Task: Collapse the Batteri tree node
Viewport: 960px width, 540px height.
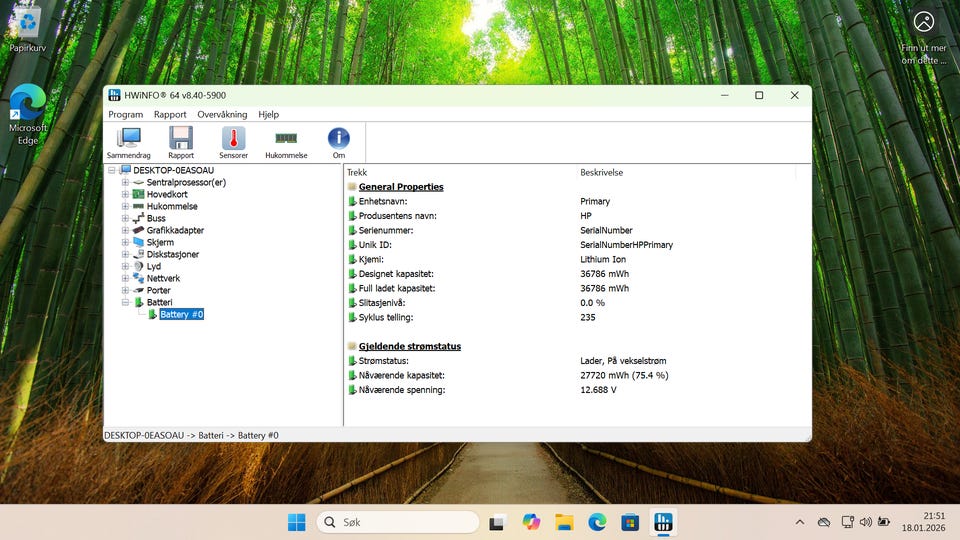Action: click(x=125, y=302)
